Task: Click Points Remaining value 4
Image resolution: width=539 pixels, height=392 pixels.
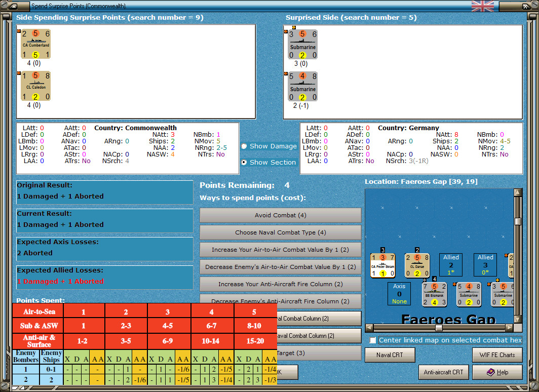Action: (x=287, y=185)
